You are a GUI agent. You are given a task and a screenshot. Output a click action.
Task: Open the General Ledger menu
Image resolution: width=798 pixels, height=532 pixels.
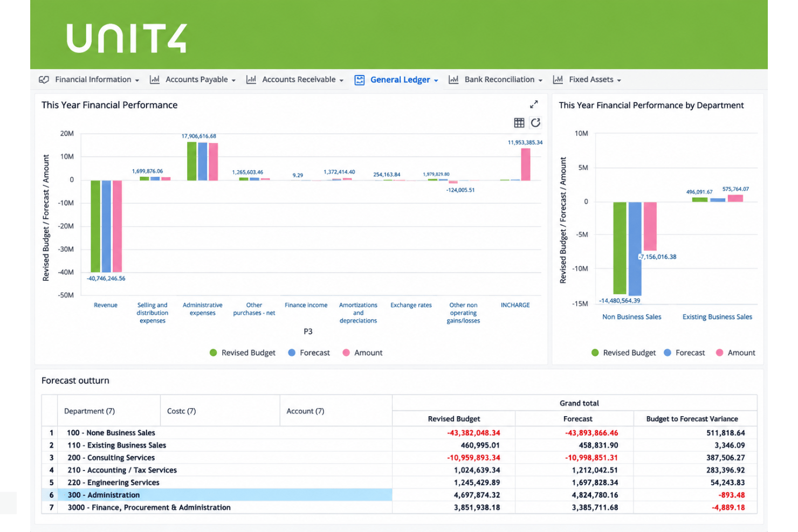tap(396, 80)
